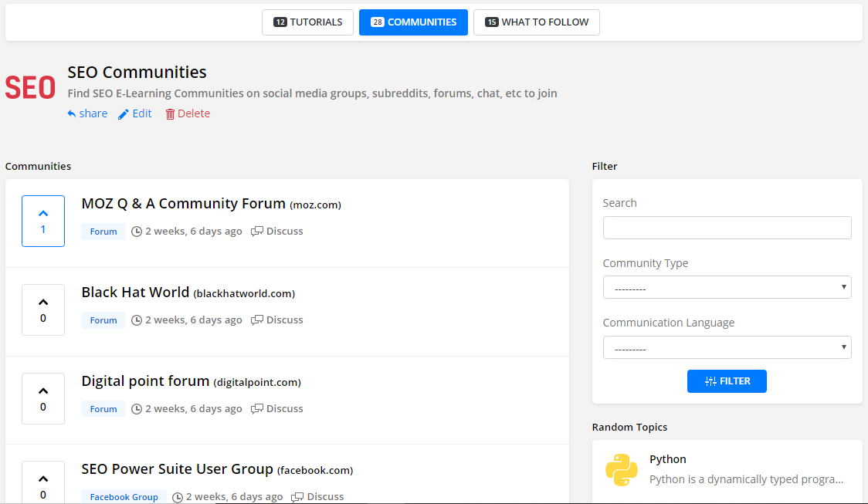Click the filter Search input field
The width and height of the screenshot is (868, 504).
tap(727, 228)
